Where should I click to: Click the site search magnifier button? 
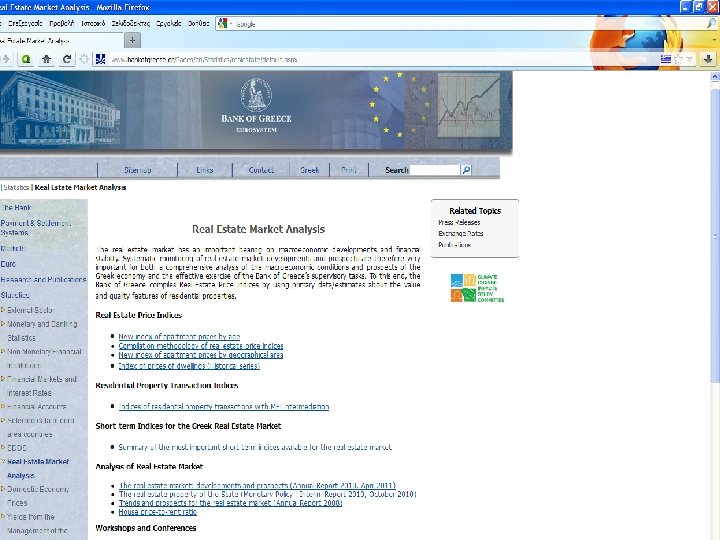pos(466,170)
